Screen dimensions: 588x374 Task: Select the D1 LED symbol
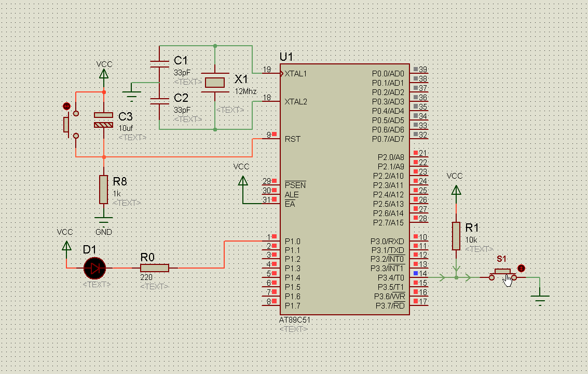coord(94,268)
